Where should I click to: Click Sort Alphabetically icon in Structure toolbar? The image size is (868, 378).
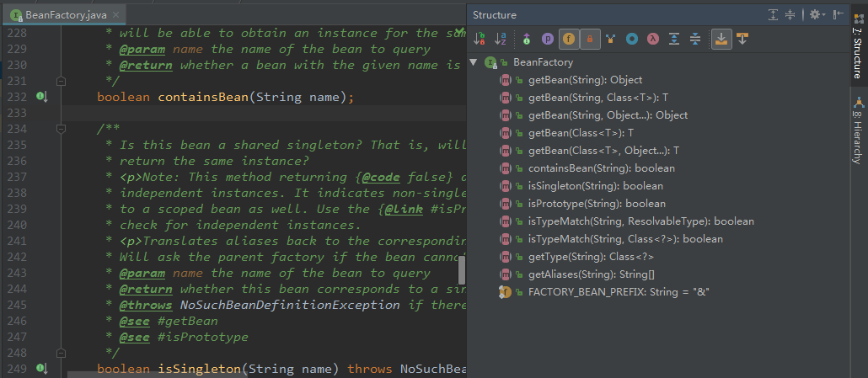point(501,39)
